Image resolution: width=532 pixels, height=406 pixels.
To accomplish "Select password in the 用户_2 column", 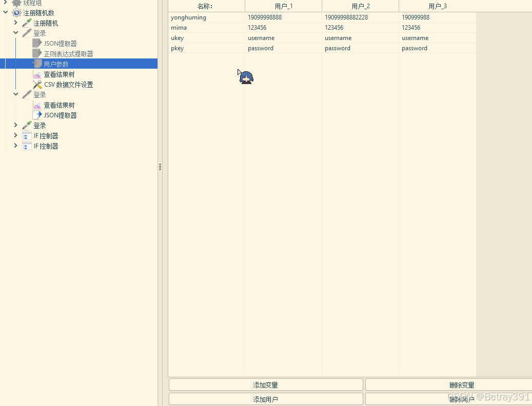I will [360, 48].
